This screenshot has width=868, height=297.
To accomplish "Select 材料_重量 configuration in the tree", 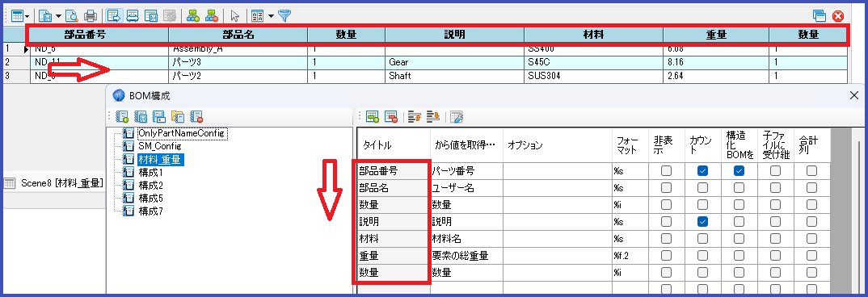I will (x=161, y=159).
